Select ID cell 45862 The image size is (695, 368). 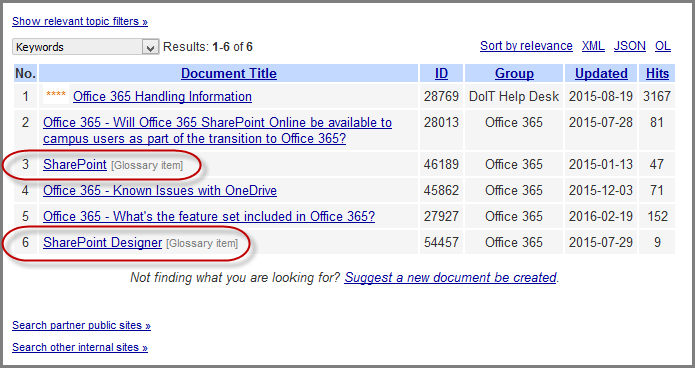click(x=441, y=191)
